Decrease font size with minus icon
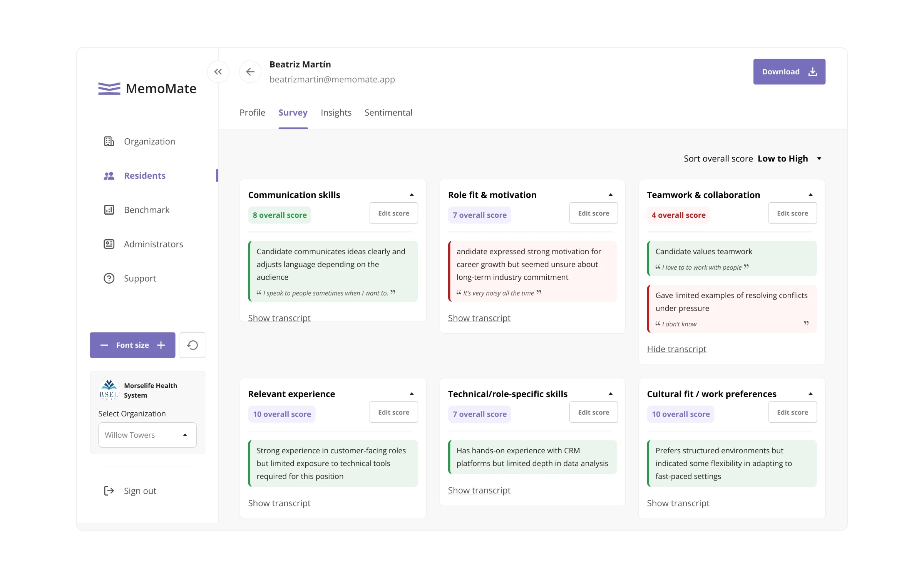This screenshot has width=924, height=578. coord(104,345)
